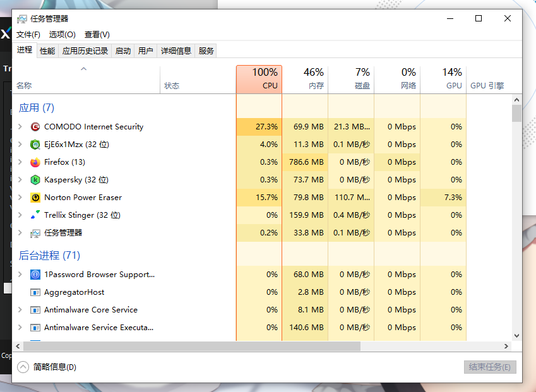
Task: Open the 查看(V) menu
Action: coord(97,35)
